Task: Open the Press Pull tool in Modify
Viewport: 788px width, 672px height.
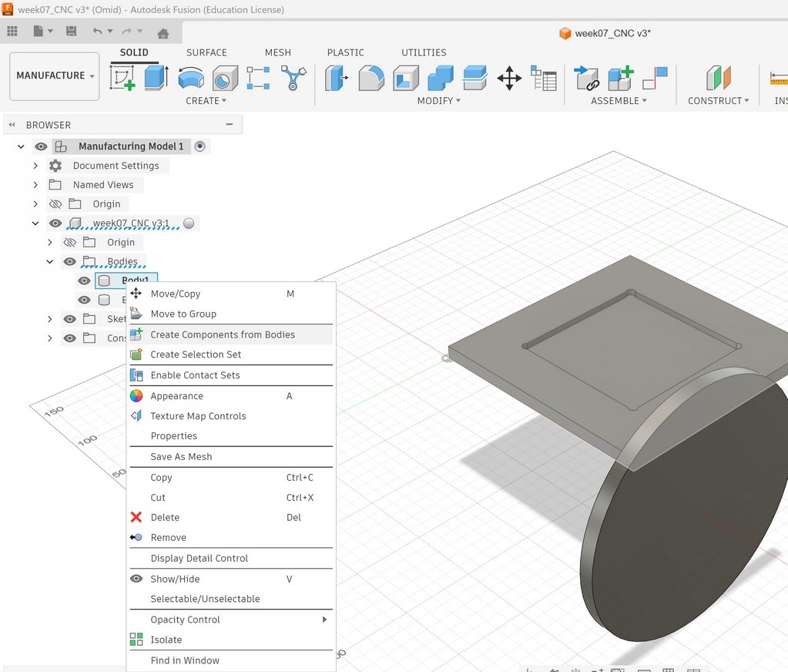Action: coord(337,77)
